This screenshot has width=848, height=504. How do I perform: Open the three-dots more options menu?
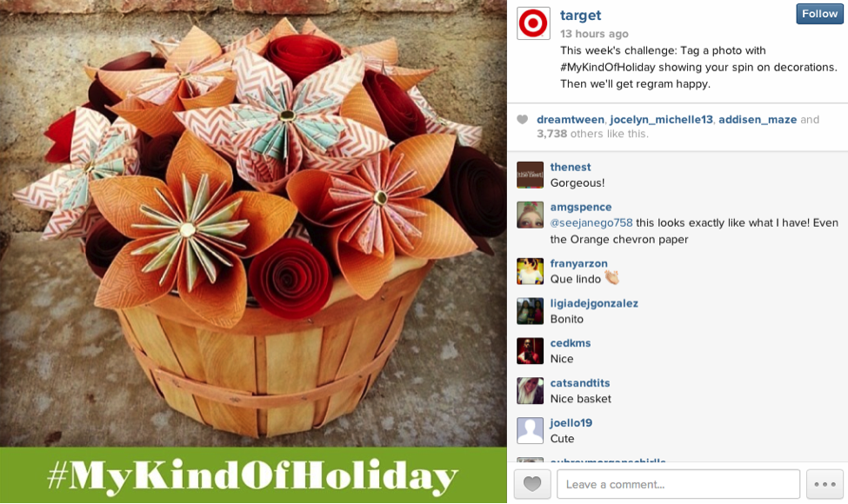pyautogui.click(x=825, y=484)
